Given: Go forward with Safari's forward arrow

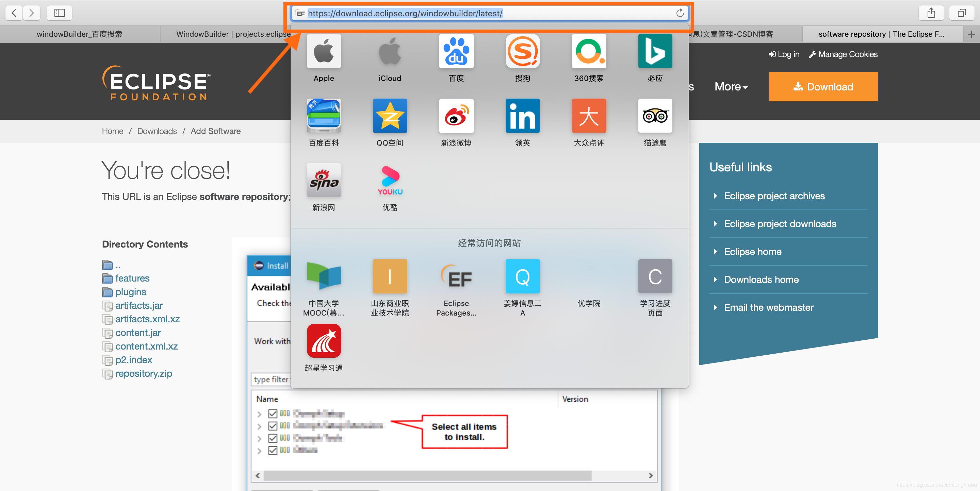Looking at the screenshot, I should 32,13.
